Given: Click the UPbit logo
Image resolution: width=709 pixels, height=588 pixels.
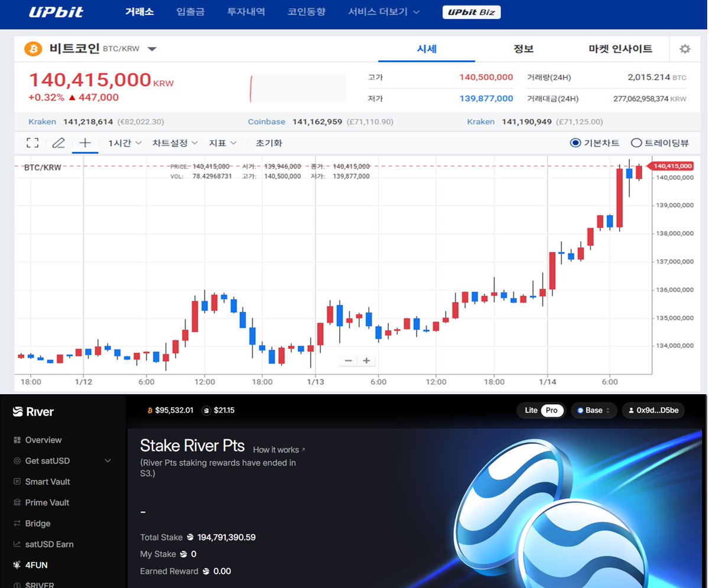Looking at the screenshot, I should (56, 12).
